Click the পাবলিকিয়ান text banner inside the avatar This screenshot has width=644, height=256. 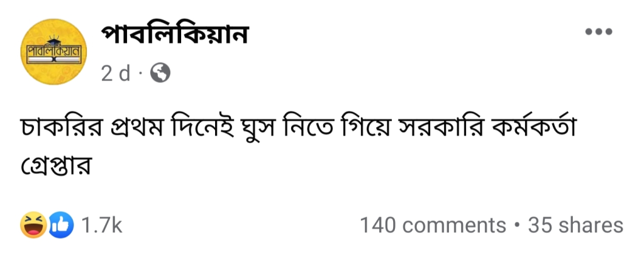point(54,52)
